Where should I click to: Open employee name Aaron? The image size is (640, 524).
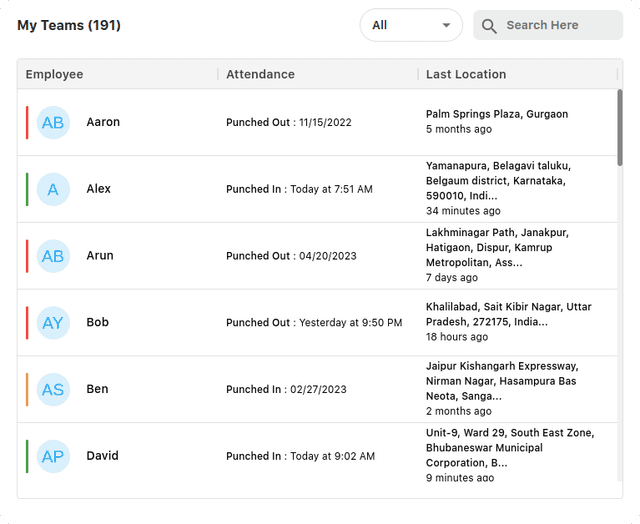click(x=103, y=122)
